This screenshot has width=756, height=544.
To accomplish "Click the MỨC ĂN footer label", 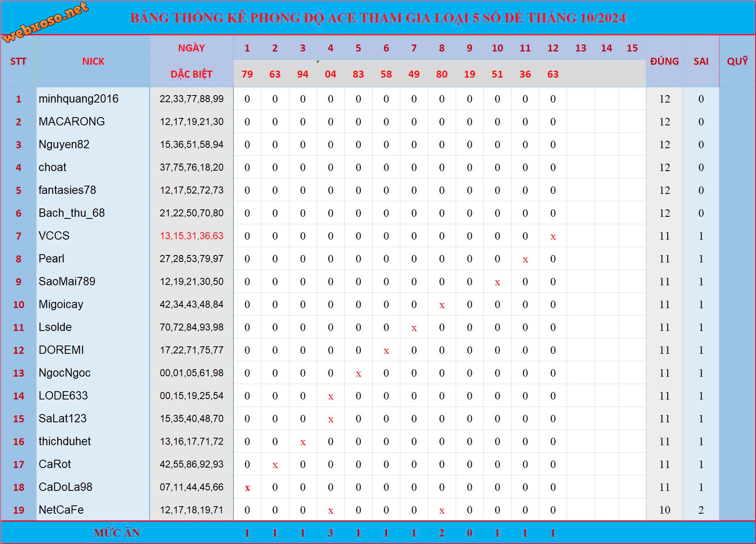I will coord(117,533).
